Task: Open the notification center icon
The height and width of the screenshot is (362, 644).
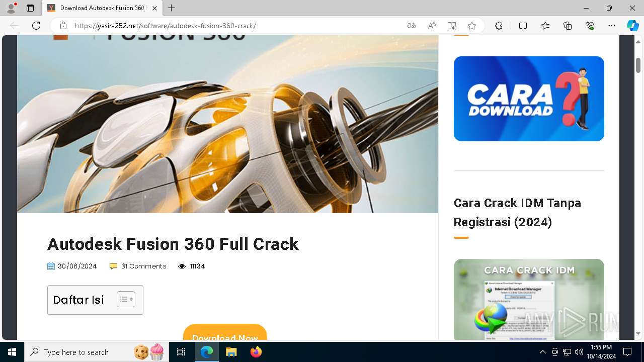Action: 627,352
